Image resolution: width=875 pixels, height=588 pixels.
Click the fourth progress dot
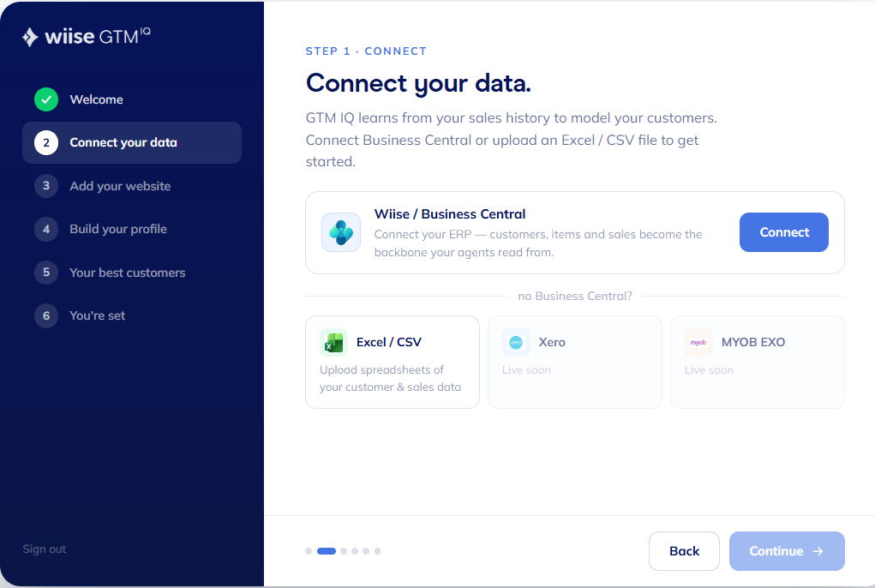point(355,551)
